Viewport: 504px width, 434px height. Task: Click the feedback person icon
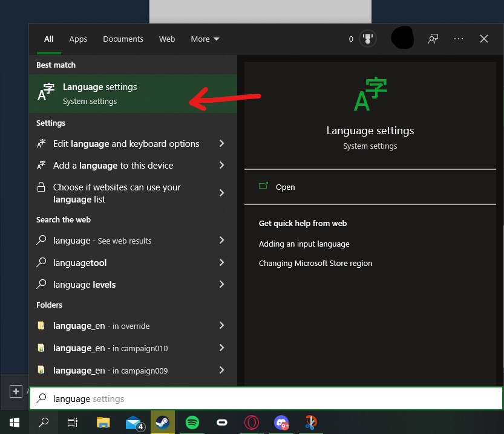[433, 39]
